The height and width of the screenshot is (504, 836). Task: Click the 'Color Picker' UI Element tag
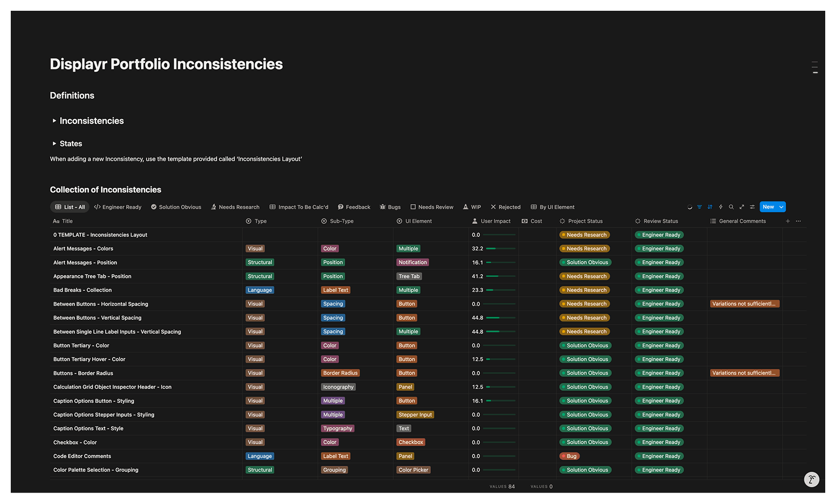click(413, 470)
